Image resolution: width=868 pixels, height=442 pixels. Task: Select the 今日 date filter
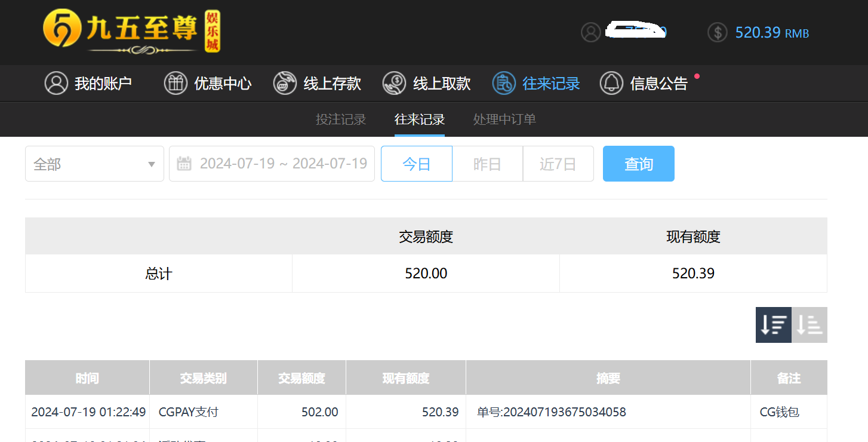coord(416,164)
